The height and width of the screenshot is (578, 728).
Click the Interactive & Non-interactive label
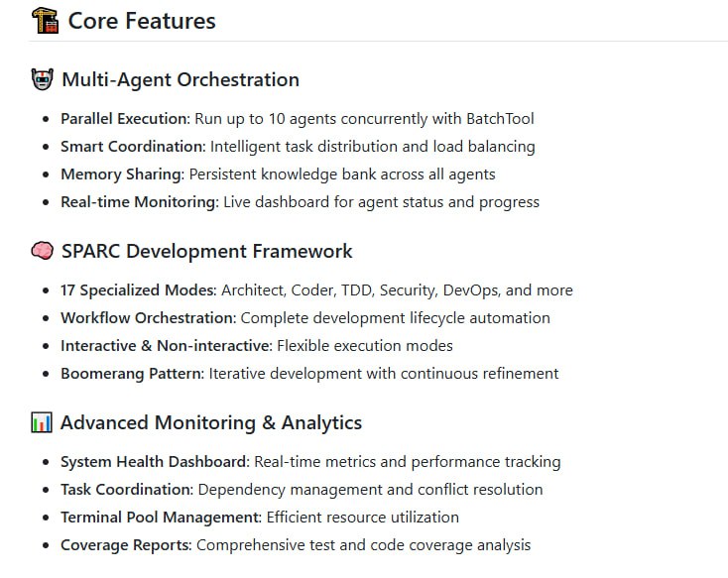pos(166,346)
